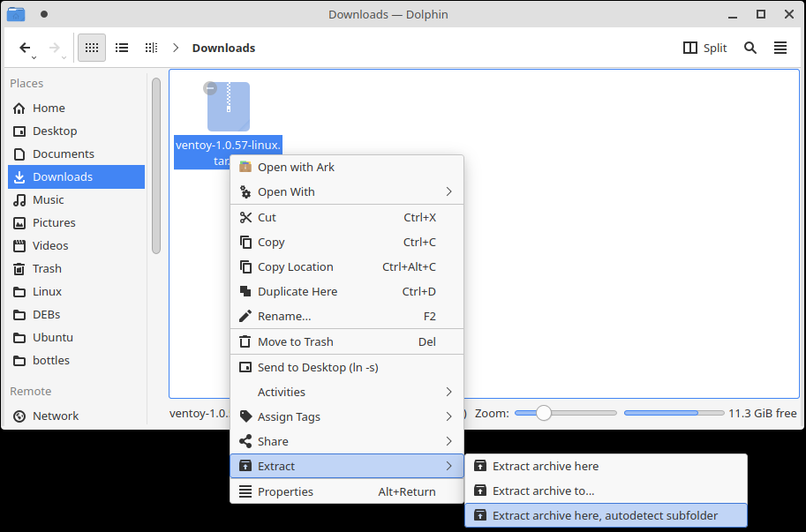Click the forward navigation arrow

[54, 48]
